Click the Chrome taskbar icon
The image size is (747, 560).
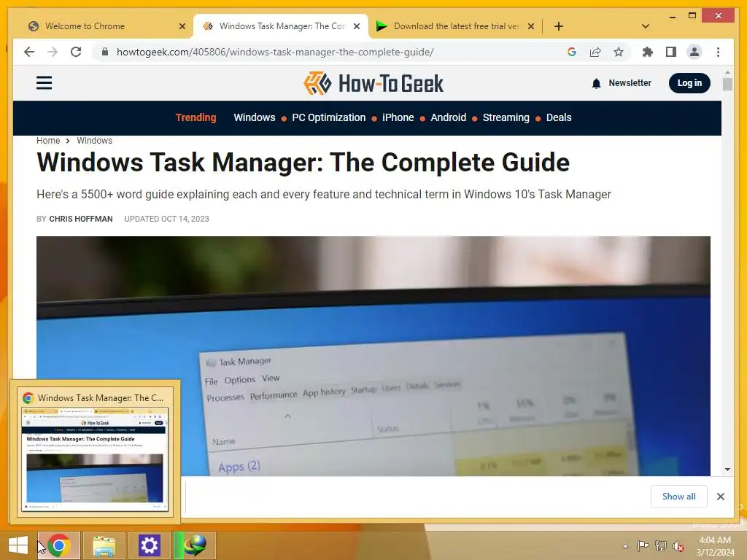[59, 545]
